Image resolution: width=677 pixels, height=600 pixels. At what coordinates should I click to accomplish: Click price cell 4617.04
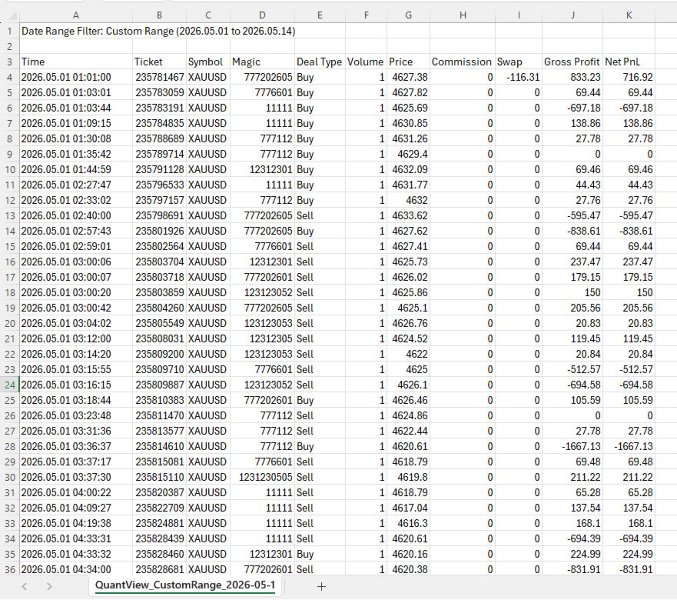click(x=408, y=508)
